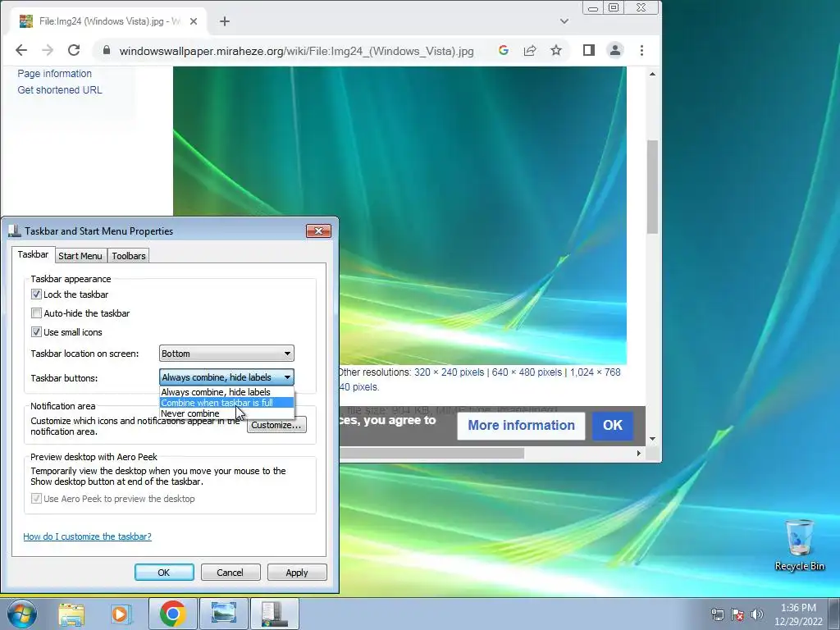Click the clock showing 1:36 PM
This screenshot has width=840, height=630.
[x=798, y=608]
